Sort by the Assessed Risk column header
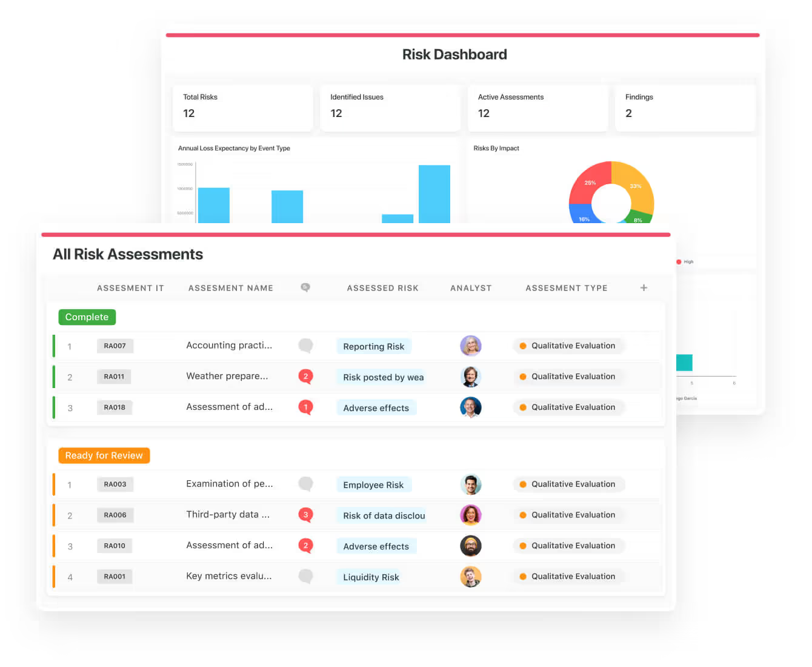 (x=382, y=288)
